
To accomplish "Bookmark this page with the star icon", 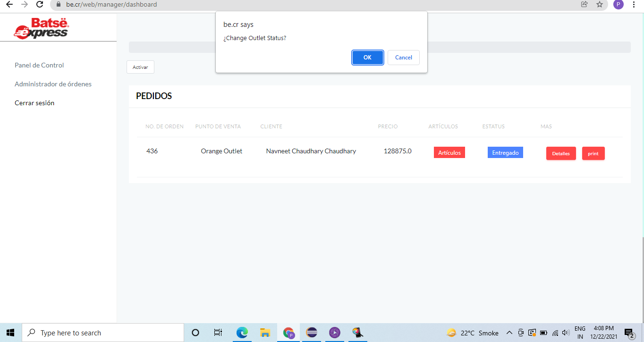I will [599, 4].
